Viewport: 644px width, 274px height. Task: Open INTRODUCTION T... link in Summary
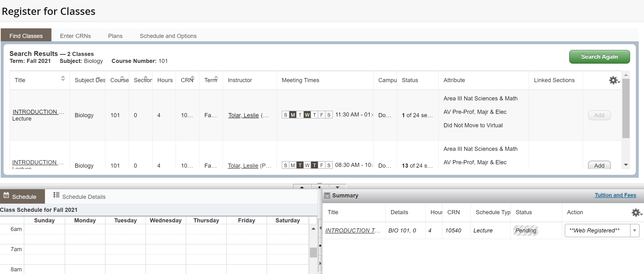[x=352, y=231]
